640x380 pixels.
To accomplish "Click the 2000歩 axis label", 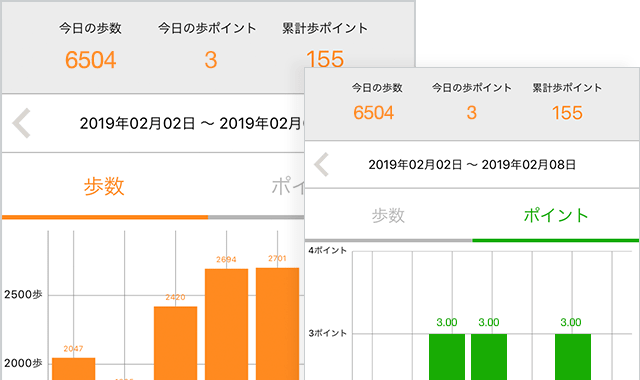I will tap(23, 363).
